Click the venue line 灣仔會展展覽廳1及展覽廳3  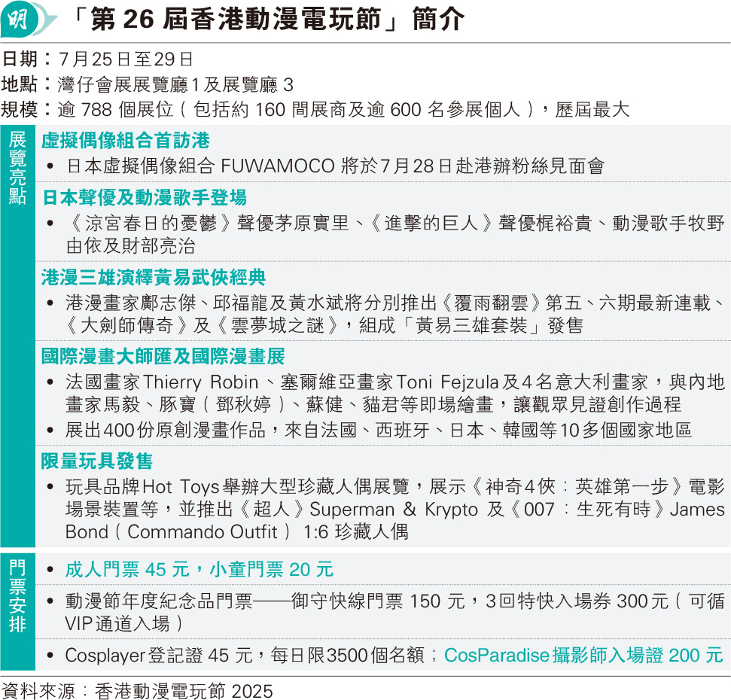tap(175, 84)
